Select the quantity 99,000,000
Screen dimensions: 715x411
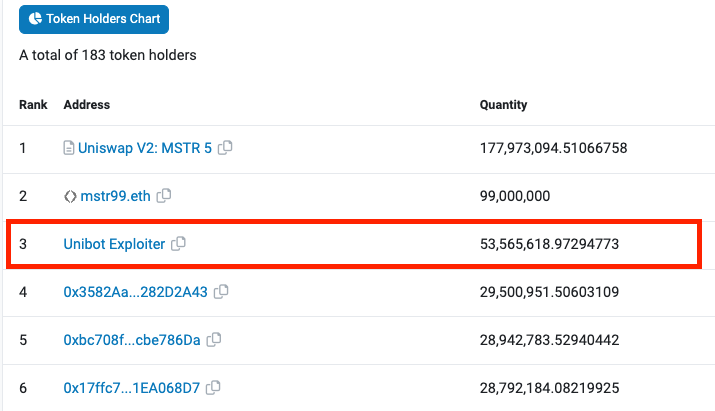tap(515, 196)
